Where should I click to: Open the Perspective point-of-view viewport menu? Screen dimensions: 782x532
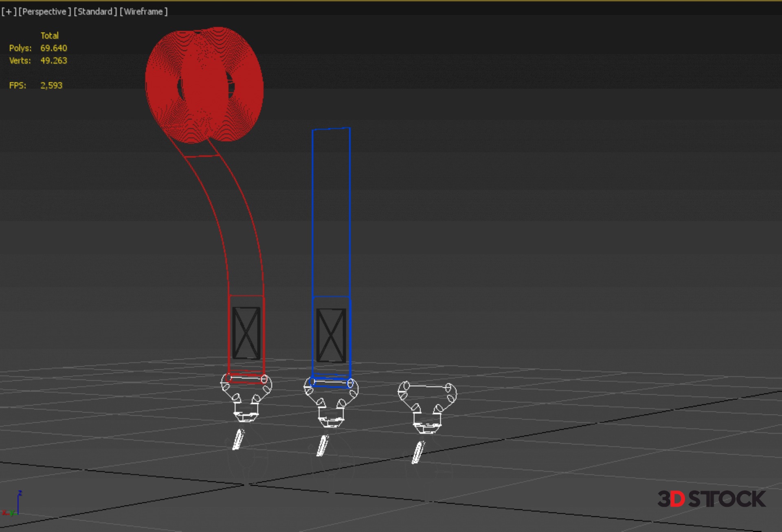(x=44, y=12)
